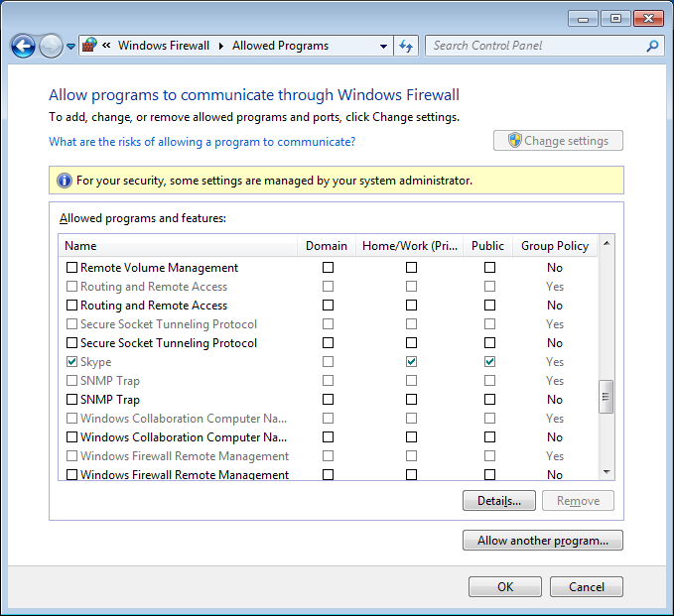Open the risks of allowing a program link
Screen dimensions: 674x616
tap(202, 142)
